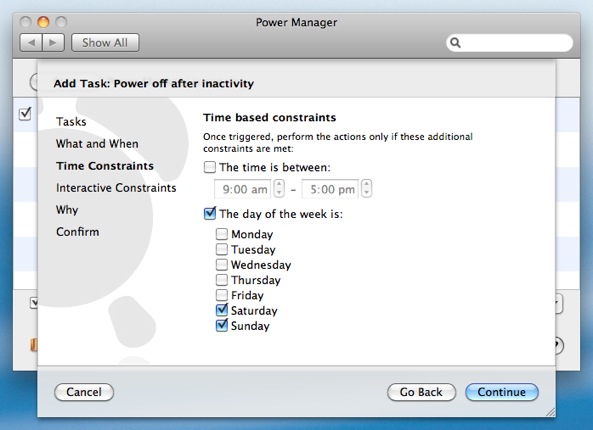Click the orange minimize window button
593x430 pixels.
pos(43,22)
